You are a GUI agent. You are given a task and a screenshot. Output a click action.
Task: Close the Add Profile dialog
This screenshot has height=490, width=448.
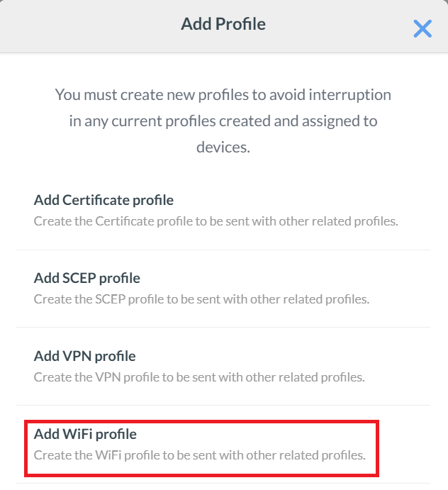point(422,28)
